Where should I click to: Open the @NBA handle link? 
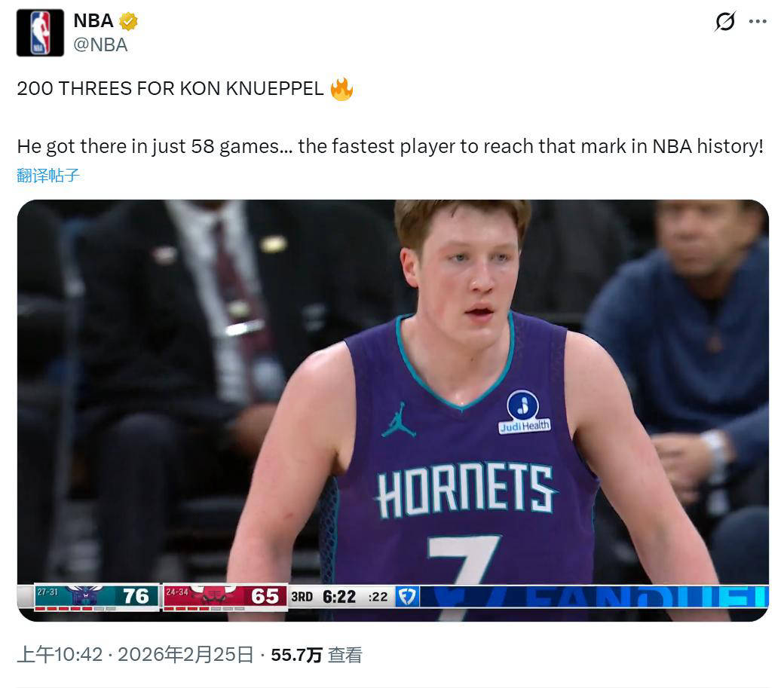(x=100, y=45)
